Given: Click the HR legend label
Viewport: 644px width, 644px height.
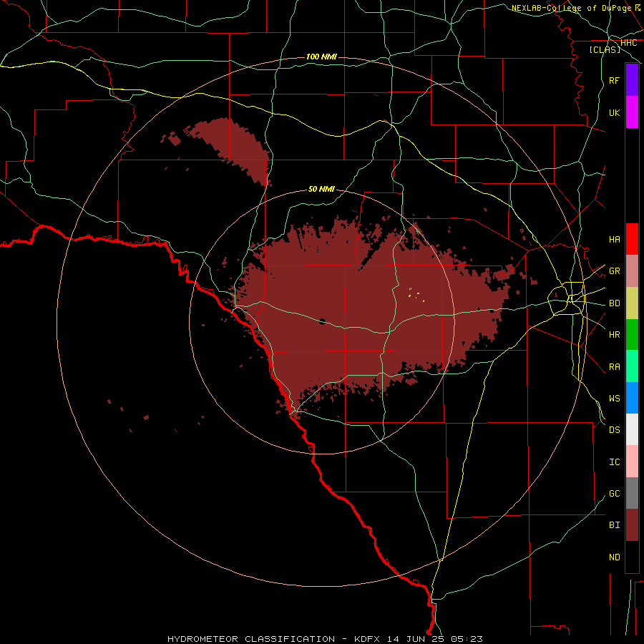Looking at the screenshot, I should [614, 335].
